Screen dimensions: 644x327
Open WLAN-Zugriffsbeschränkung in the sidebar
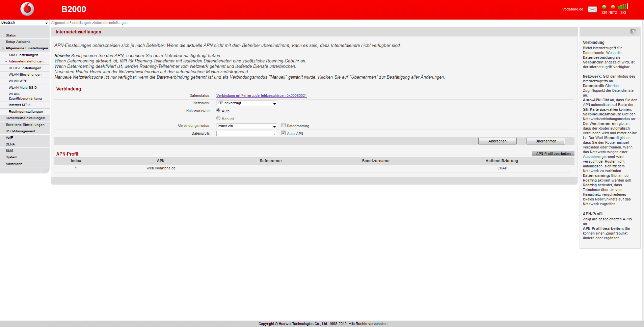[x=25, y=96]
